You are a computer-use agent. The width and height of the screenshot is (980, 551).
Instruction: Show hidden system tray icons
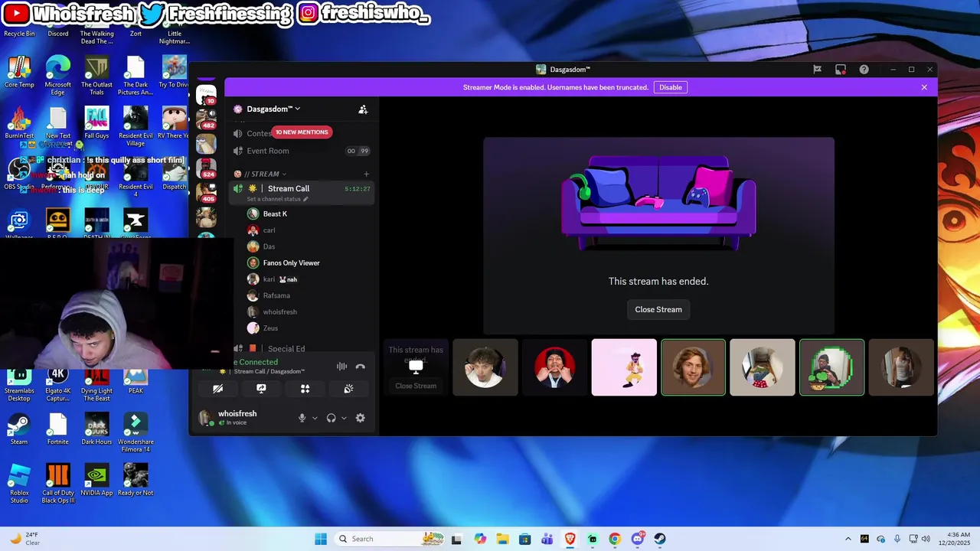coord(848,539)
